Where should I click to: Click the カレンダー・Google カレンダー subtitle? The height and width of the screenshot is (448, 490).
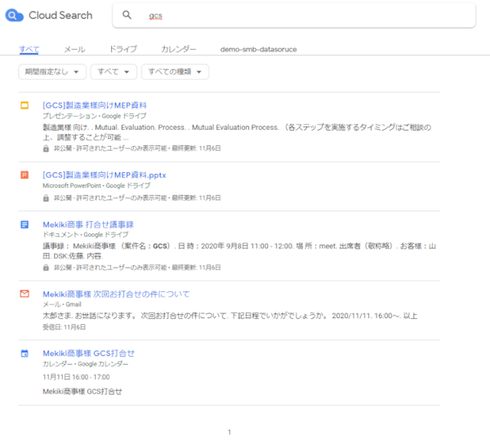(x=85, y=364)
